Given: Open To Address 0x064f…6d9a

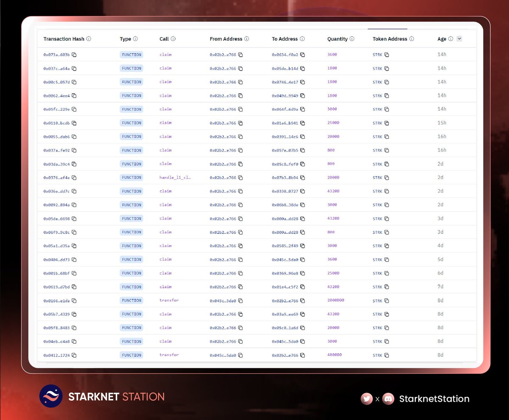Looking at the screenshot, I should coord(285,109).
